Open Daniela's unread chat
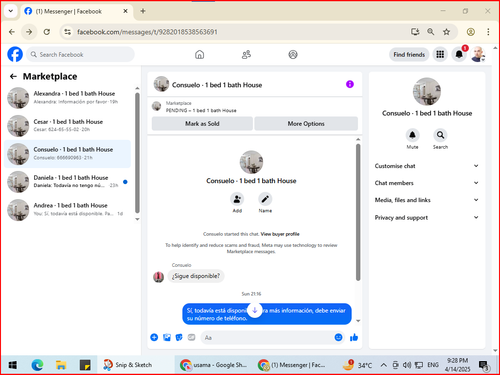Screen dimensions: 500x375 [68, 182]
